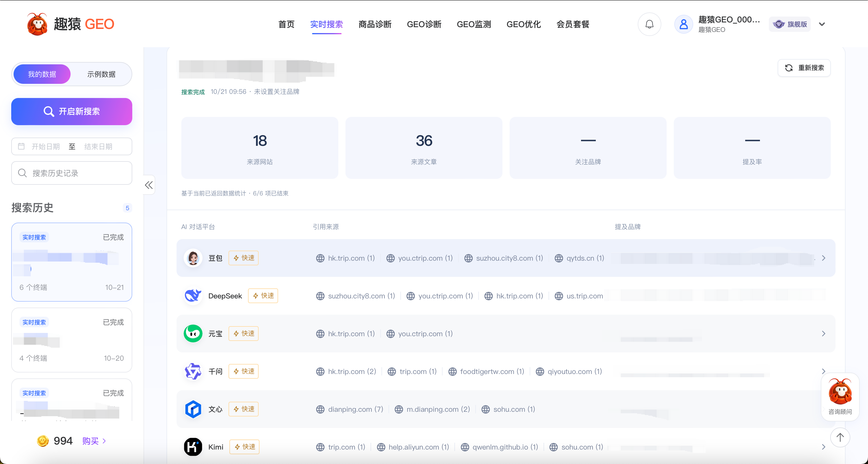Click 快速 badge on 文心 row
The height and width of the screenshot is (464, 868).
coord(244,409)
